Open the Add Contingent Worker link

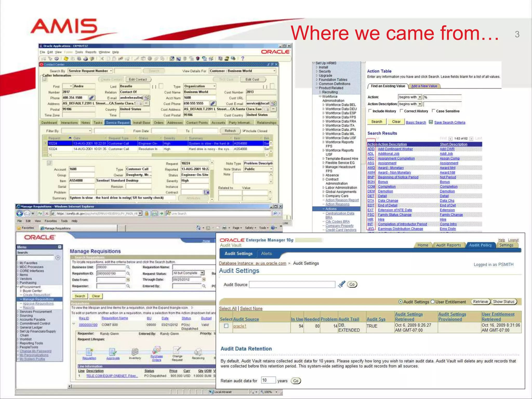pyautogui.click(x=395, y=149)
